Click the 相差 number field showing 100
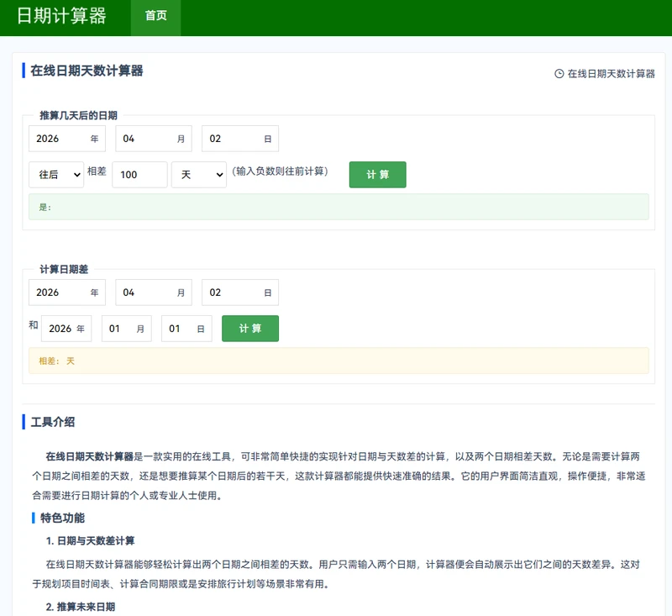672x616 pixels. 139,175
